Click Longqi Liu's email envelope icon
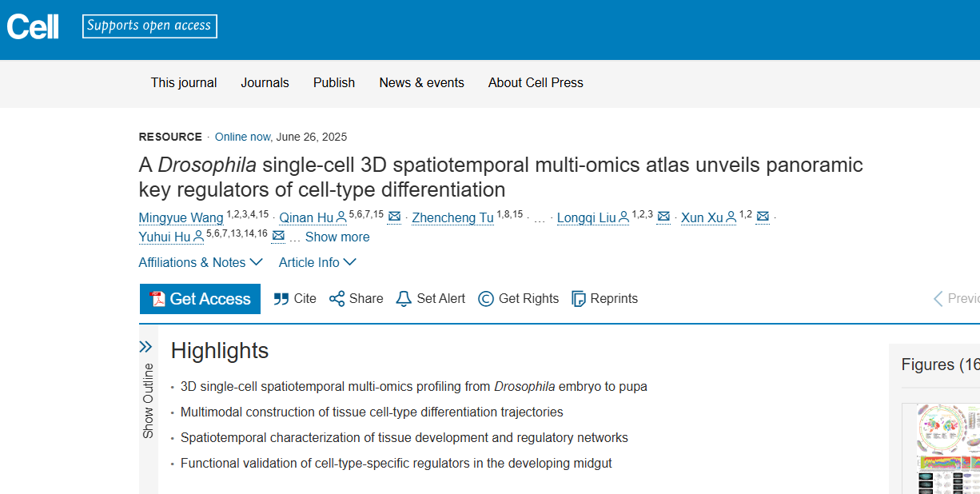This screenshot has height=494, width=980. coord(663,217)
